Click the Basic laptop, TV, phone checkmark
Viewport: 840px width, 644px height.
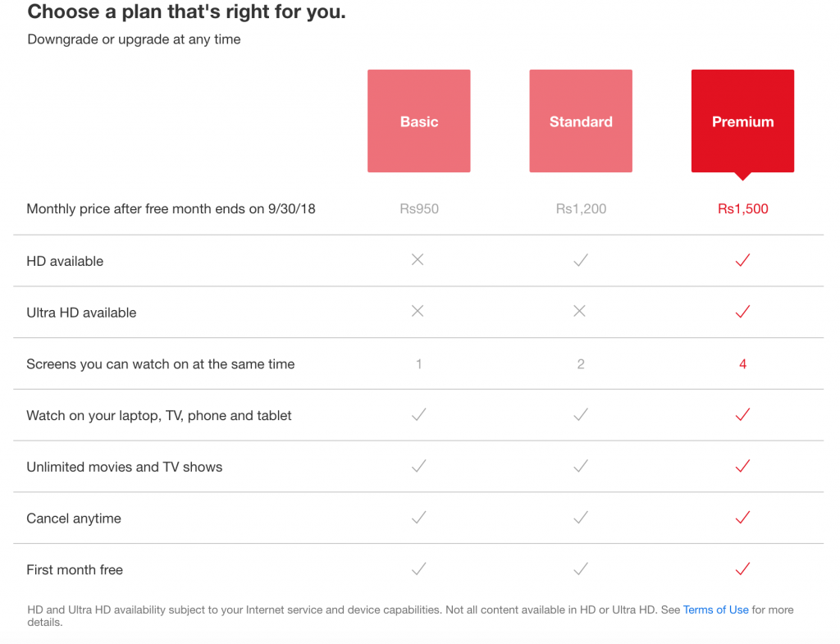[419, 414]
